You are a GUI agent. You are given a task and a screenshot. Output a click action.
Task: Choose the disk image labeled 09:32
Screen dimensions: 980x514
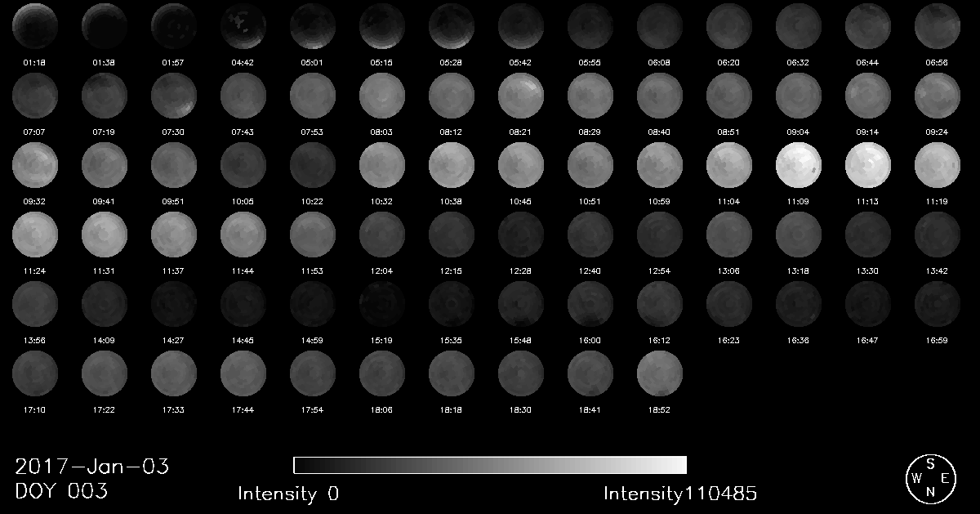[34, 165]
